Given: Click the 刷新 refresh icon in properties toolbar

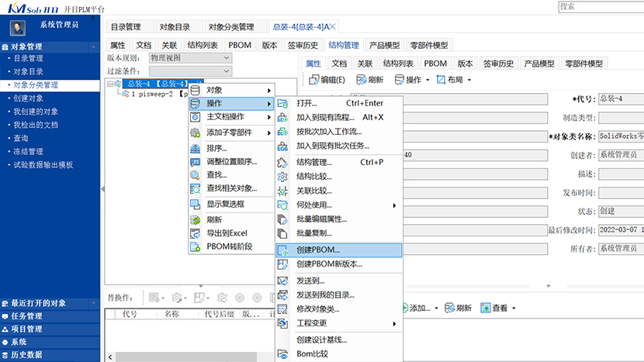Looking at the screenshot, I should (x=362, y=80).
